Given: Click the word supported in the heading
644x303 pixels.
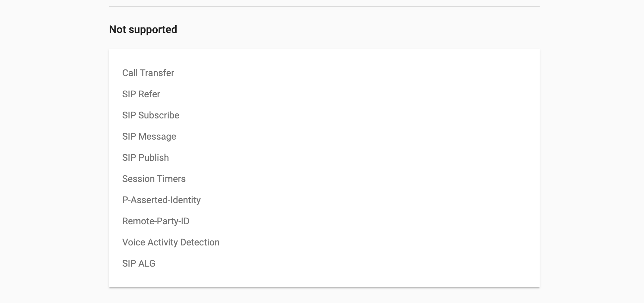Looking at the screenshot, I should click(153, 30).
